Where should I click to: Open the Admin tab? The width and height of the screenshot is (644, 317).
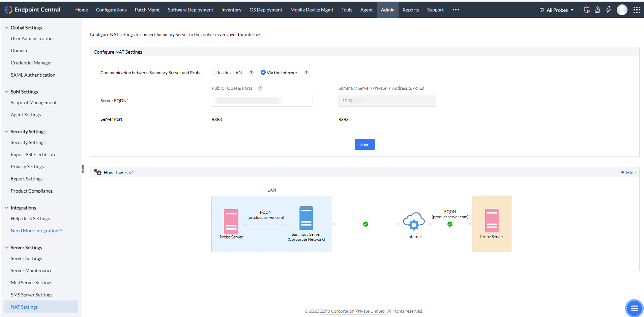[388, 10]
